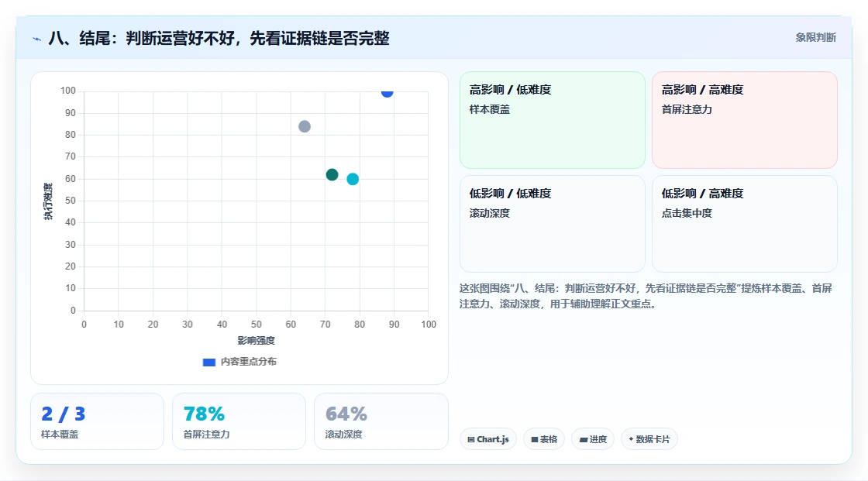Click the 滚动深度 text in quadrant card

point(489,213)
